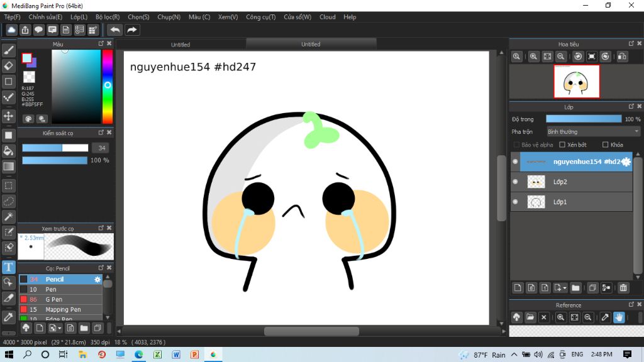Open Excel from the taskbar
Viewport: 644px width, 362px height.
(x=157, y=354)
